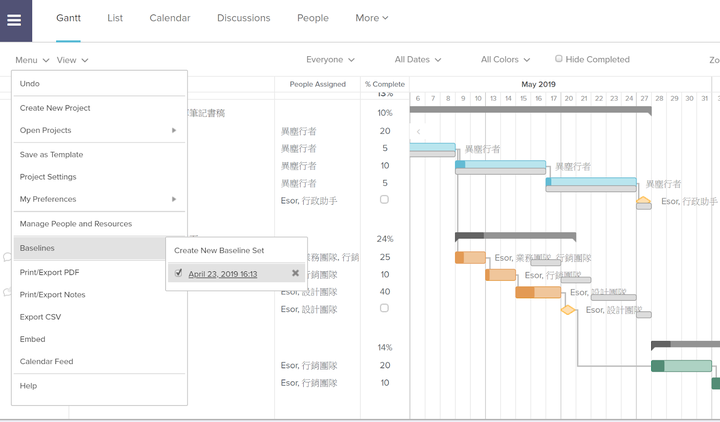
Task: Open the hamburger main menu icon
Action: [x=14, y=20]
